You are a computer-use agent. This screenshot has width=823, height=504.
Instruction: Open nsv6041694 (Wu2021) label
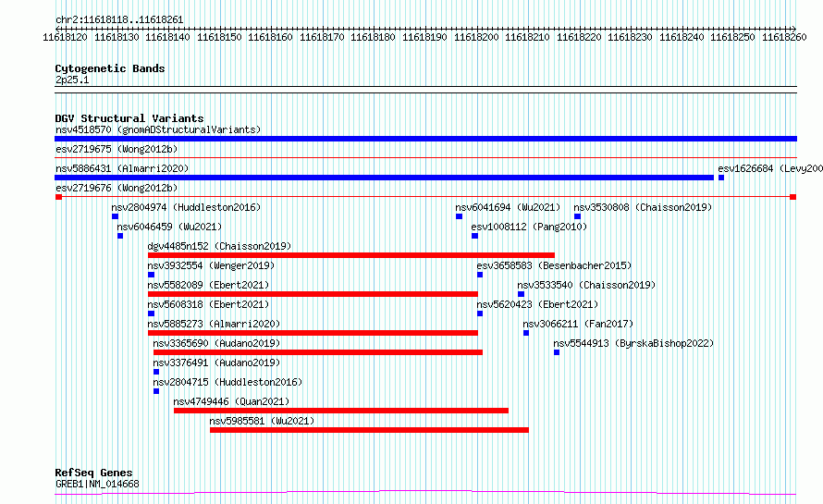508,207
